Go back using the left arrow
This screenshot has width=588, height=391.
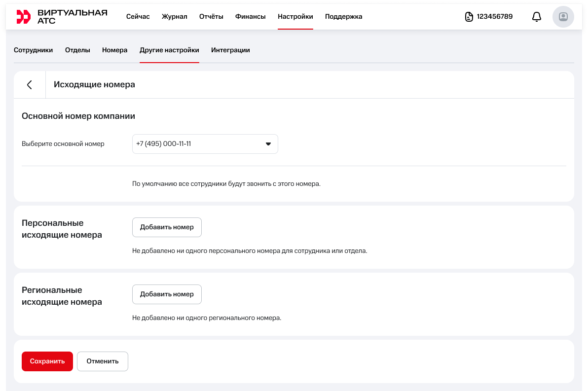click(x=30, y=85)
